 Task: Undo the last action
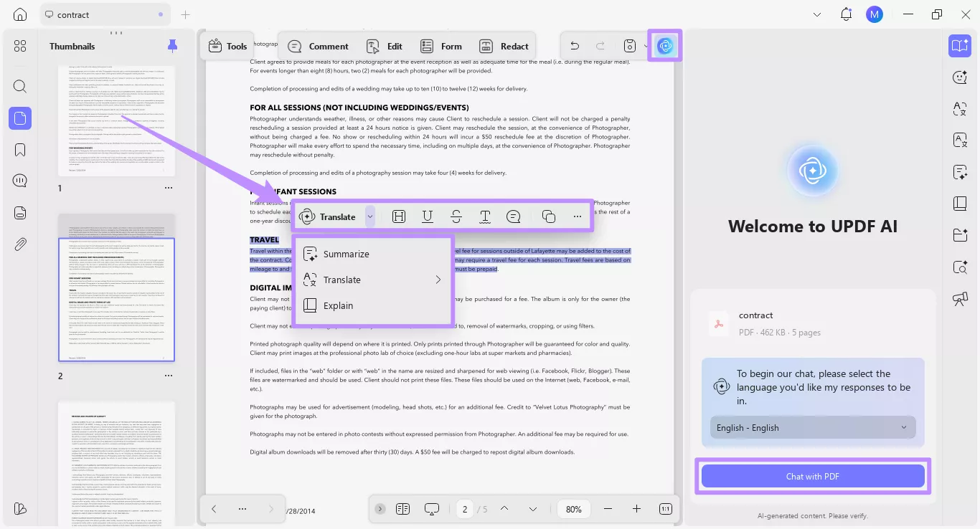click(575, 46)
